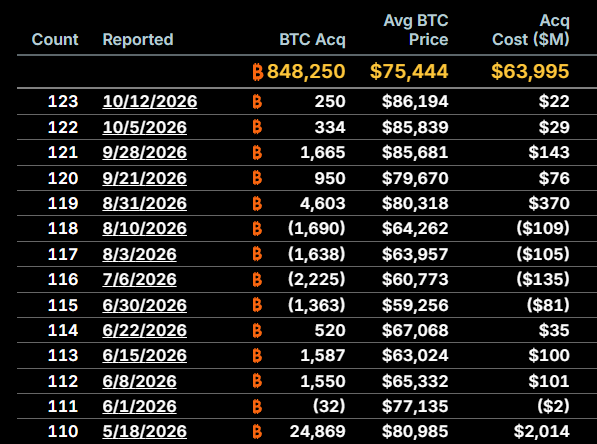Click the Bitcoin icon in row 110

coord(257,432)
